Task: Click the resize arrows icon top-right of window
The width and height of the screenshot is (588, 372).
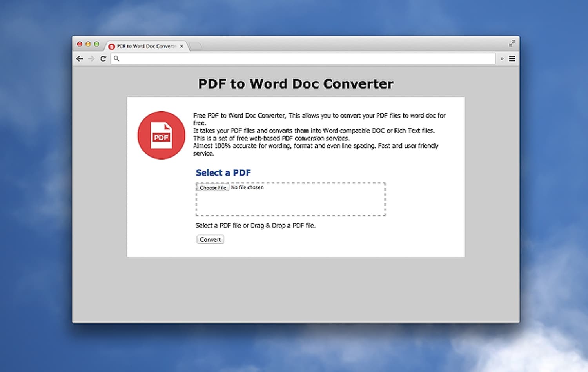Action: (512, 43)
